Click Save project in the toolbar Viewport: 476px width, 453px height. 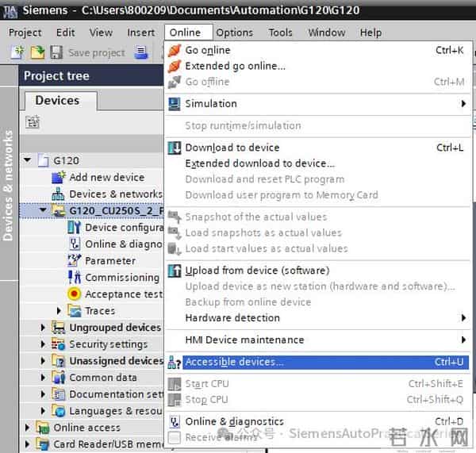(x=87, y=52)
